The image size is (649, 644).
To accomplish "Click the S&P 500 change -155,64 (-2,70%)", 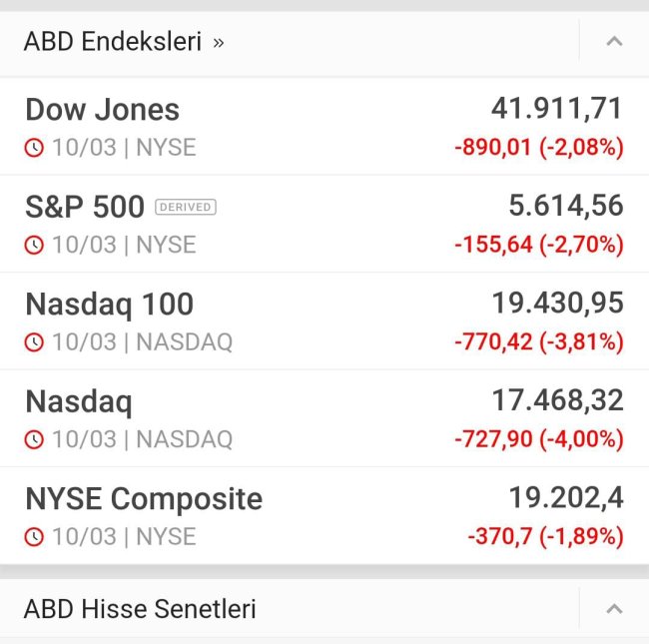I will (x=539, y=245).
